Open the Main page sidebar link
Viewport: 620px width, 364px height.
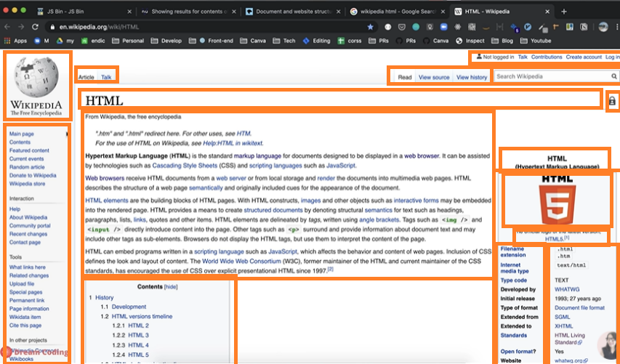21,134
